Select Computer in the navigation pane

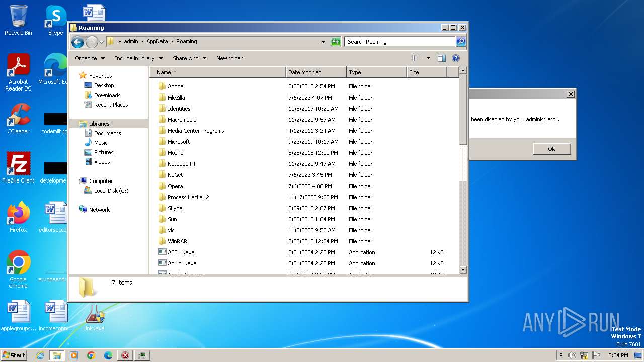(101, 181)
